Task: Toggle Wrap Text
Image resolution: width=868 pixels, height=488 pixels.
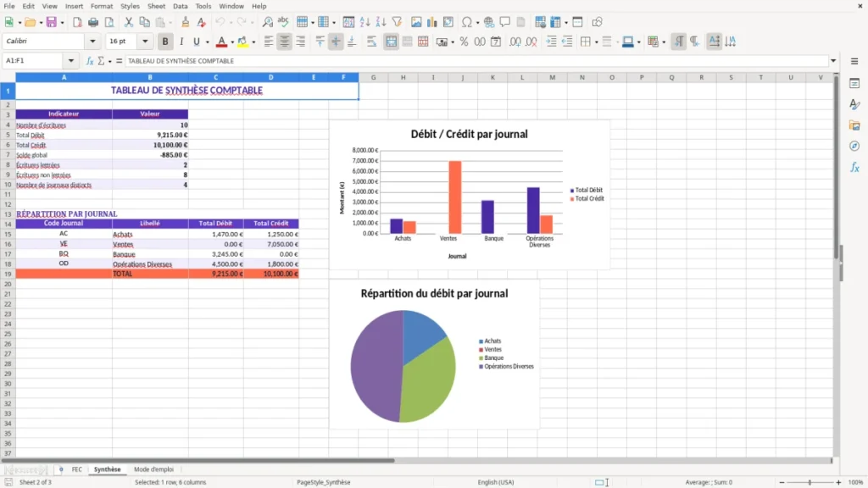Action: click(x=371, y=42)
